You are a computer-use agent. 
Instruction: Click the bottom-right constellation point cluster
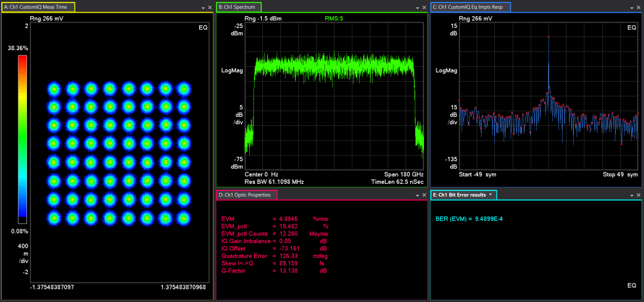(184, 218)
